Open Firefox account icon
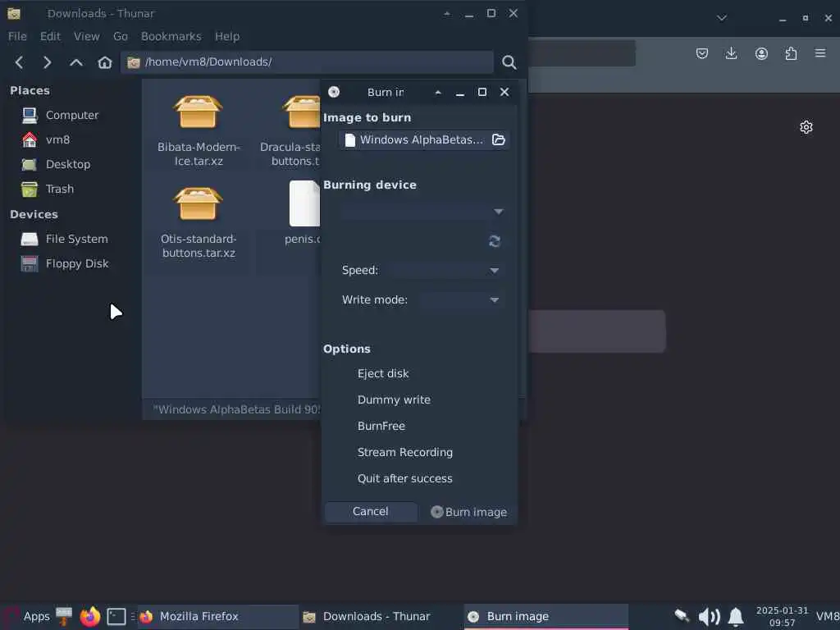Screen dimensions: 840x630 (761, 53)
